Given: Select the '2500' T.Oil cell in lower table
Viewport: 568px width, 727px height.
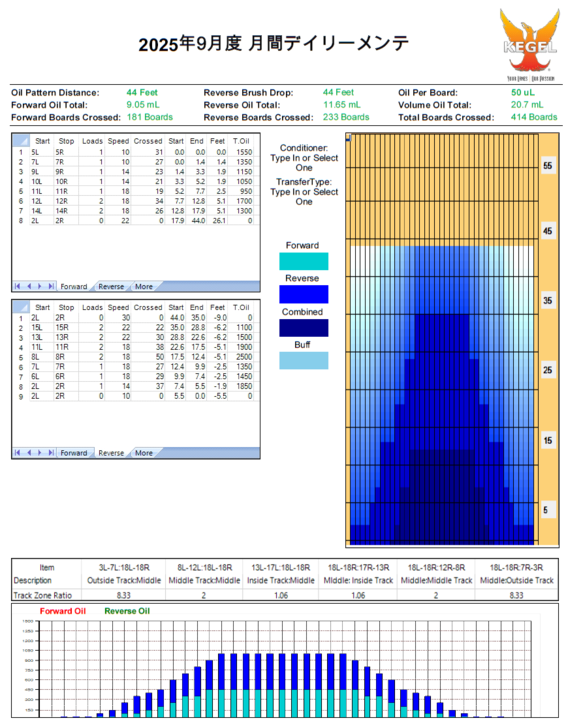Looking at the screenshot, I should point(242,357).
